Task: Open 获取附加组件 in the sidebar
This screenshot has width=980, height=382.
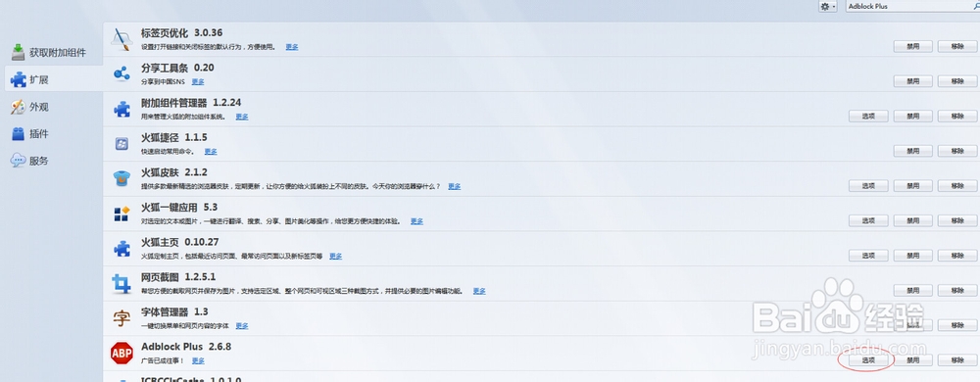Action: 49,53
